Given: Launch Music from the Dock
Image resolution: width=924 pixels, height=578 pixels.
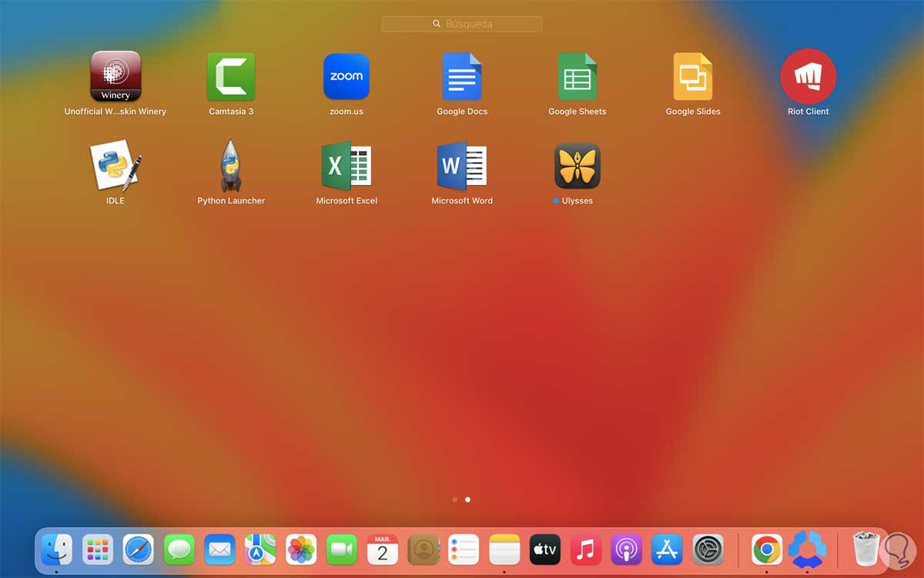Looking at the screenshot, I should pyautogui.click(x=586, y=549).
